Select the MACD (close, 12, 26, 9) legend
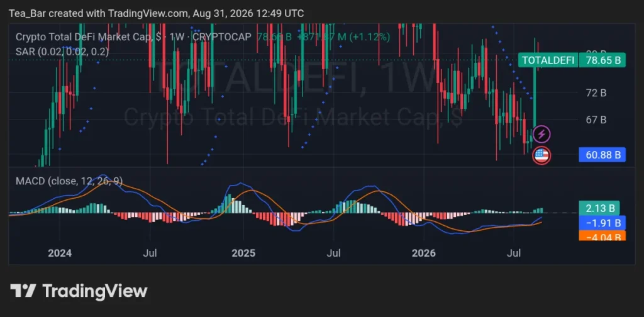 [69, 181]
